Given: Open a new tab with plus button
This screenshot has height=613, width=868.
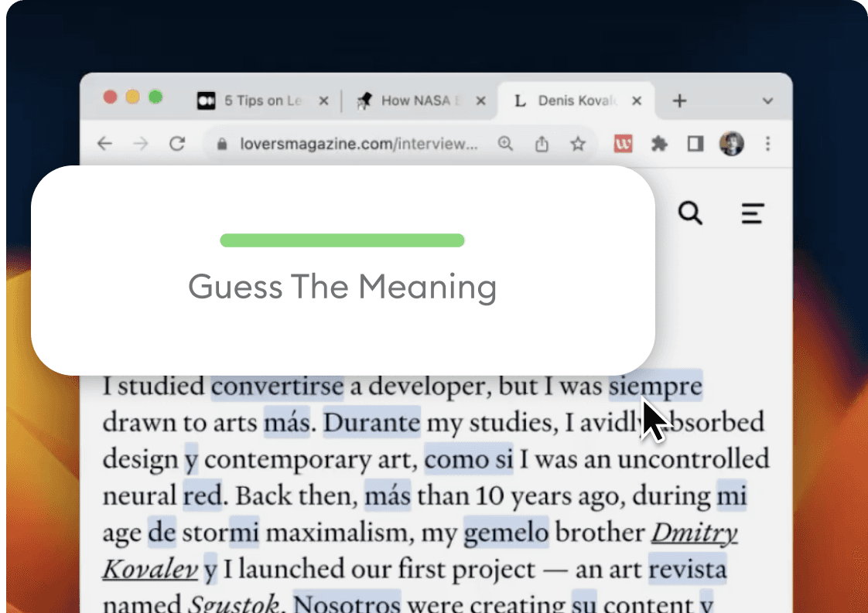Looking at the screenshot, I should pyautogui.click(x=679, y=100).
